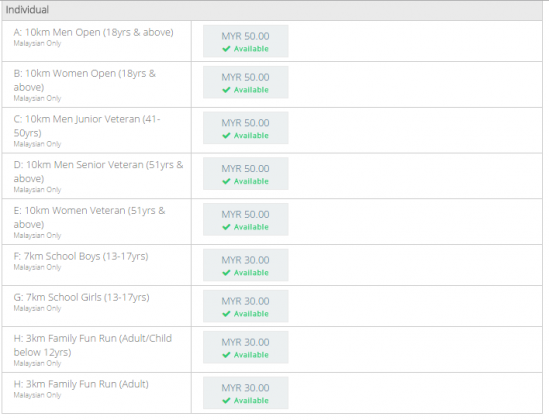
Task: Click the Available checkmark for Women Veteran
Action: tap(226, 227)
